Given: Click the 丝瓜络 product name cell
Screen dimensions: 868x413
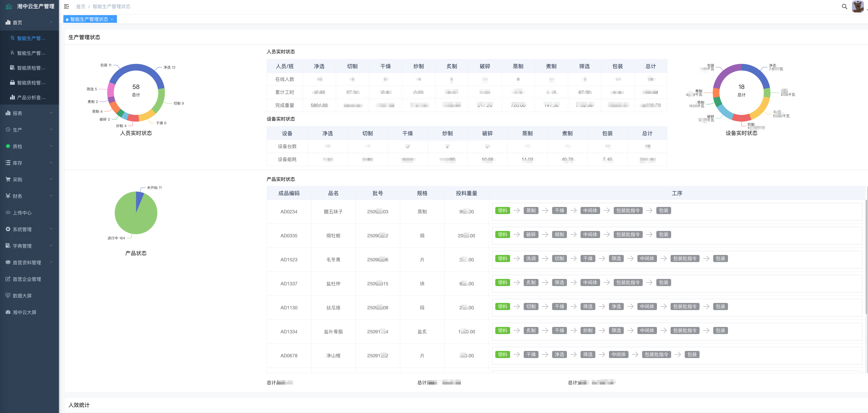Looking at the screenshot, I should (333, 308).
